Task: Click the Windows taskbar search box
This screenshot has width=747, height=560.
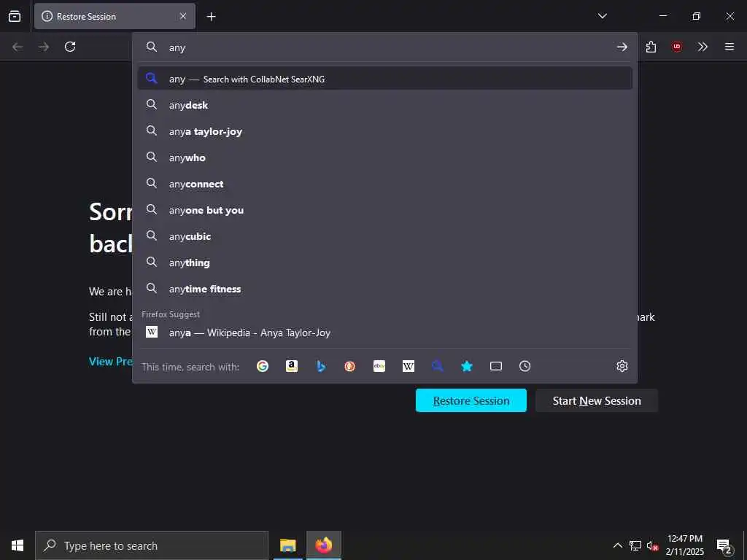Action: (152, 545)
